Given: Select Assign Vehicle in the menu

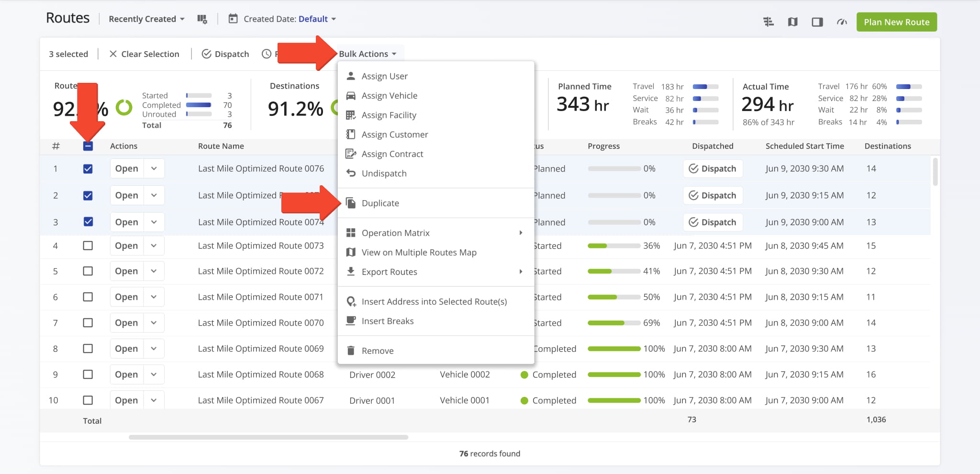Looking at the screenshot, I should click(389, 96).
